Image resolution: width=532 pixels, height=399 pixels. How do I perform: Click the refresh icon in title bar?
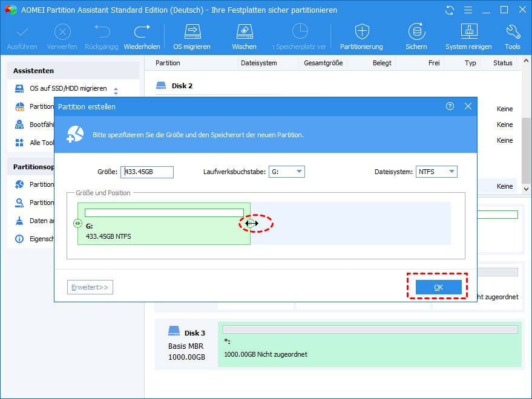(450, 10)
